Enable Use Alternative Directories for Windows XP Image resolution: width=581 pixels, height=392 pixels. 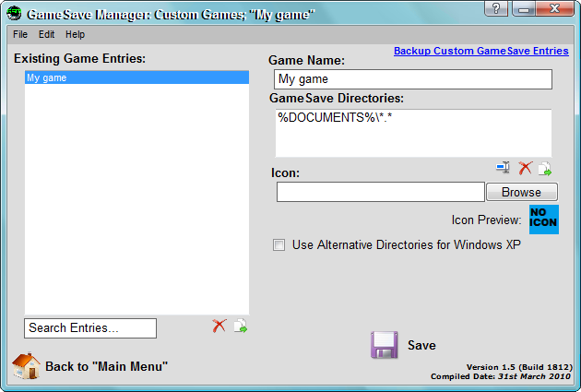[x=279, y=245]
